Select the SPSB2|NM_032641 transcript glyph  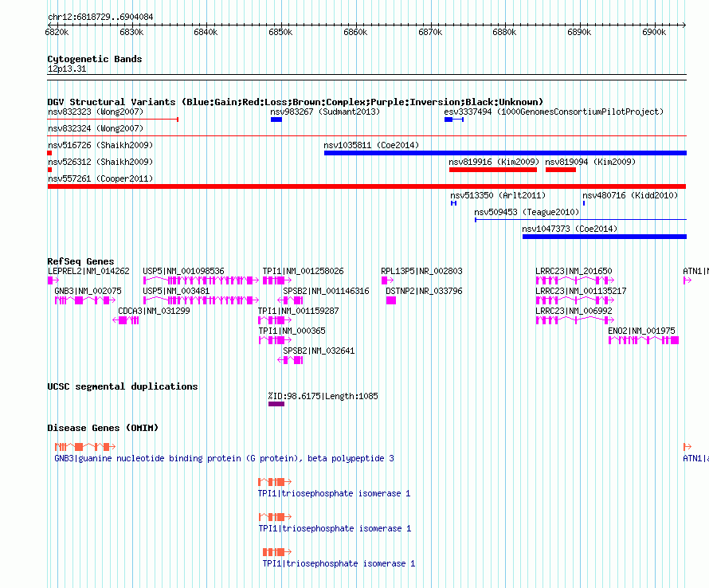click(x=290, y=360)
